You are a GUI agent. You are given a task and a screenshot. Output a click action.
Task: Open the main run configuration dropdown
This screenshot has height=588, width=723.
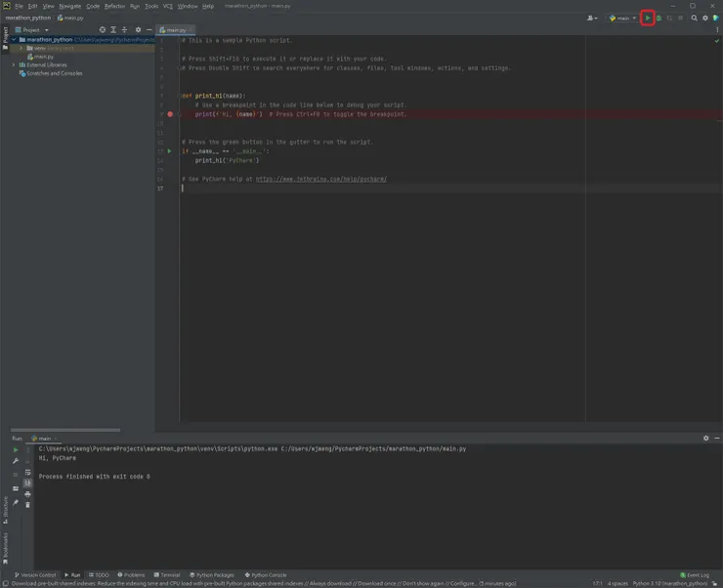[621, 18]
